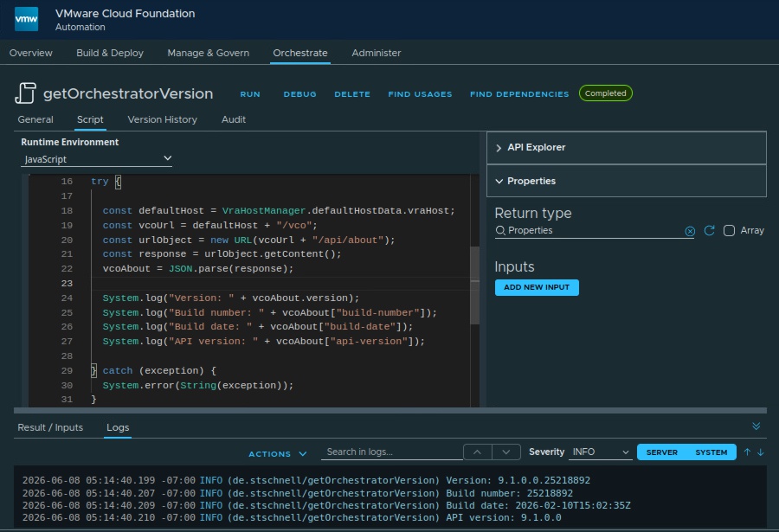Click the log line 'API version: 9.1.0.0'

292,517
